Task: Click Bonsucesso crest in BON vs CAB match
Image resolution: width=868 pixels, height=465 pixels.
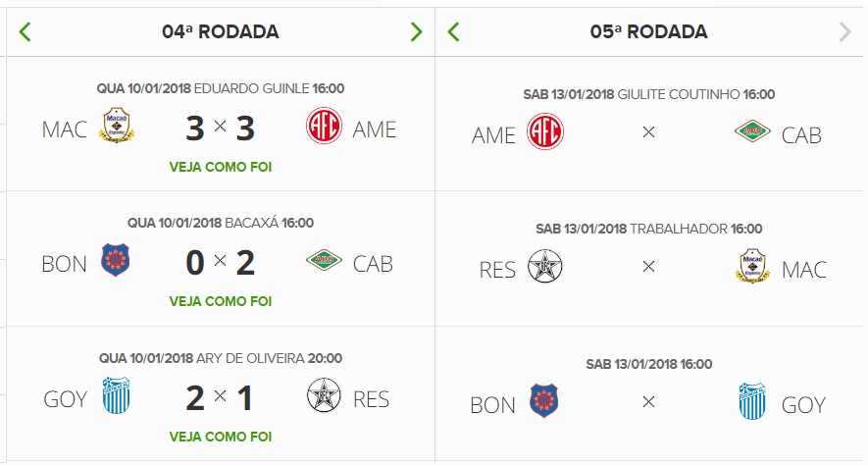Action: [x=116, y=263]
